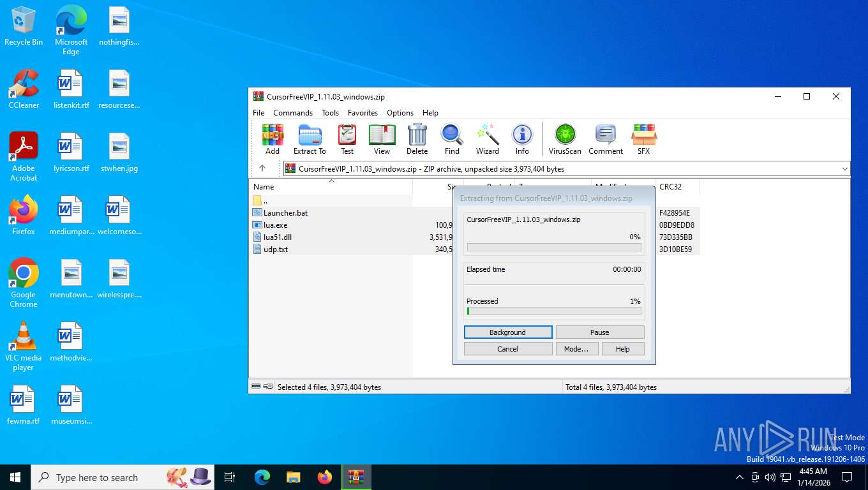
Task: Click the file progress bar at 0%
Action: pos(554,247)
